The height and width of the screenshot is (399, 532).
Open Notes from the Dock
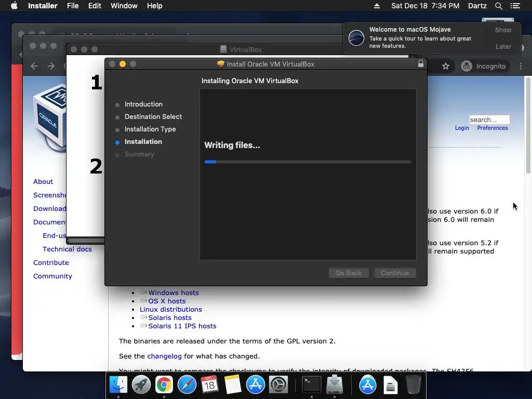[232, 385]
